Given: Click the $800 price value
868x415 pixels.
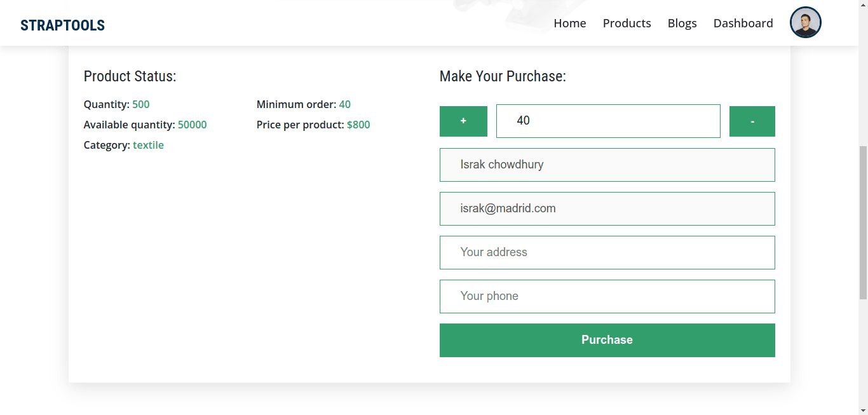Looking at the screenshot, I should coord(358,125).
